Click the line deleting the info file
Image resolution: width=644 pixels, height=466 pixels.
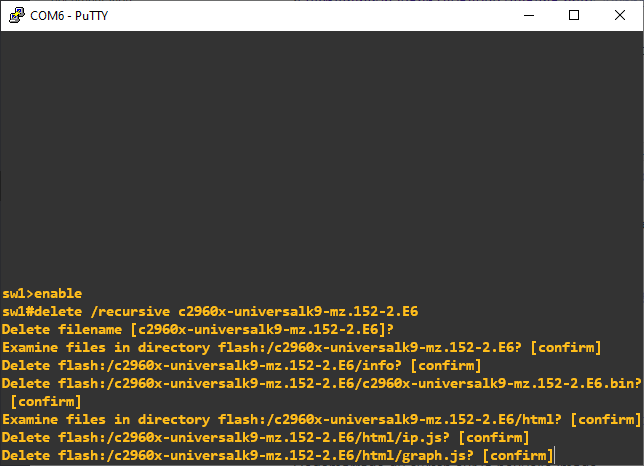[241, 365]
